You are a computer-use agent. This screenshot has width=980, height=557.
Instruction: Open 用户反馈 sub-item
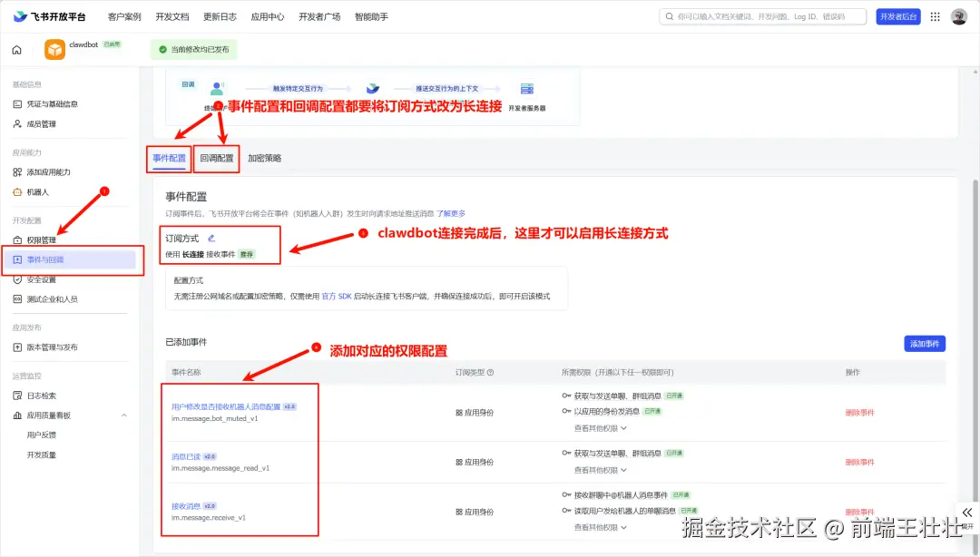point(41,435)
